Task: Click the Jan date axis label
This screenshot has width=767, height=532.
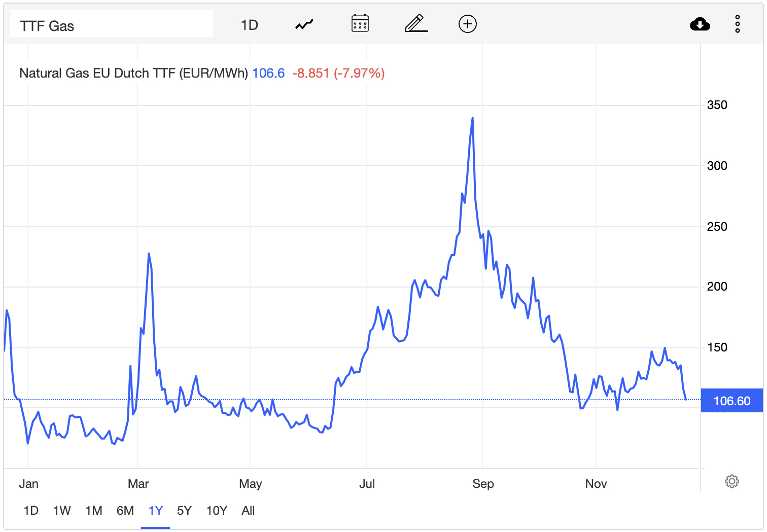Action: point(28,484)
